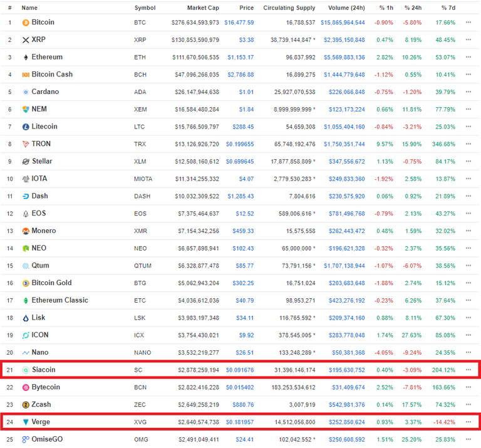
Task: Open the Cardano name link
Action: click(x=45, y=91)
